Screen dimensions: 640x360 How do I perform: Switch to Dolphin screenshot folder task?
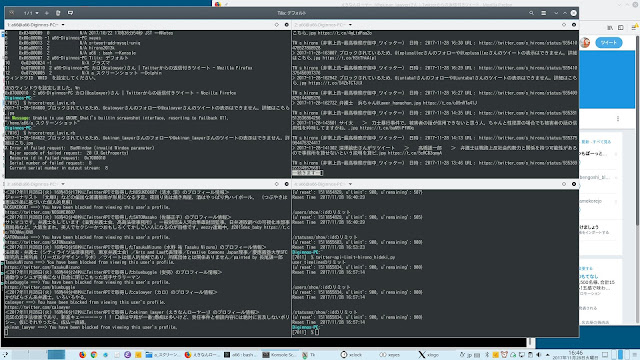(162, 355)
